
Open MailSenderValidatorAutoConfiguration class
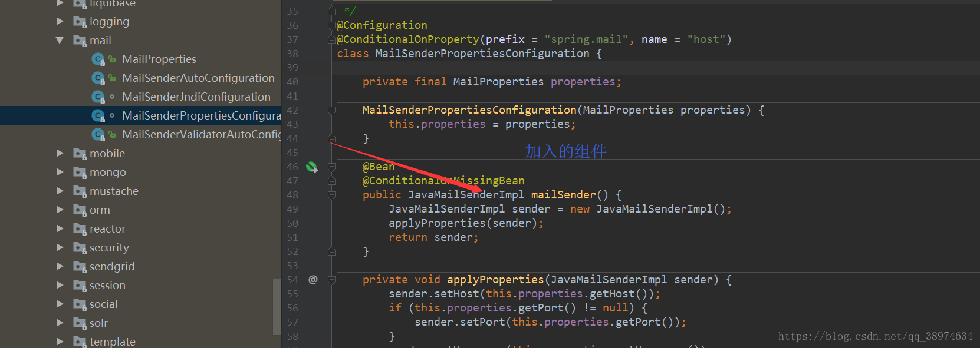click(x=202, y=134)
